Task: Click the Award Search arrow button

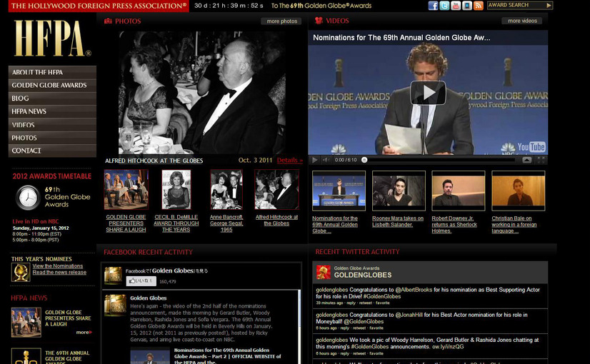Action: pos(549,5)
